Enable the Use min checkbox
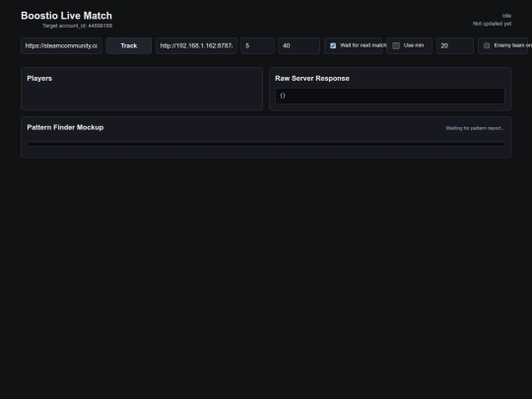The width and height of the screenshot is (532, 399). (396, 45)
